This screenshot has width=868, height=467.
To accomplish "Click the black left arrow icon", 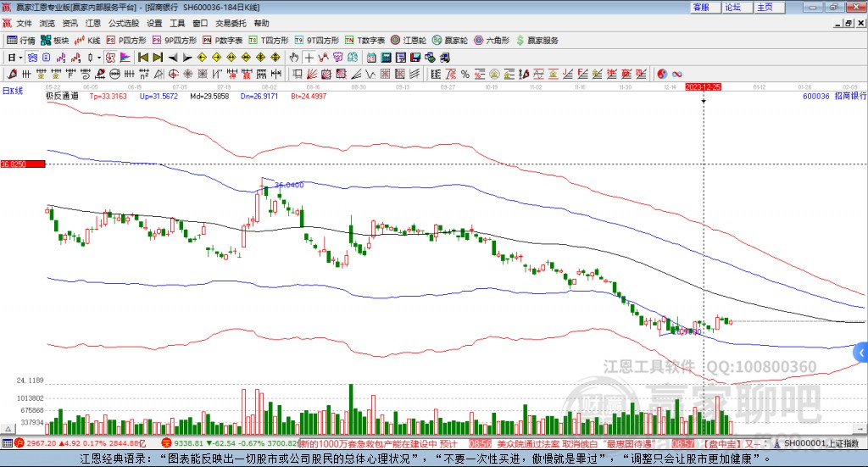I will (x=173, y=58).
